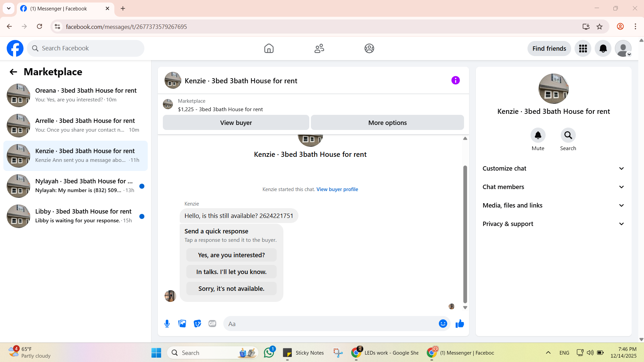This screenshot has width=644, height=362.
Task: Click the Search Facebook field
Action: (x=86, y=48)
